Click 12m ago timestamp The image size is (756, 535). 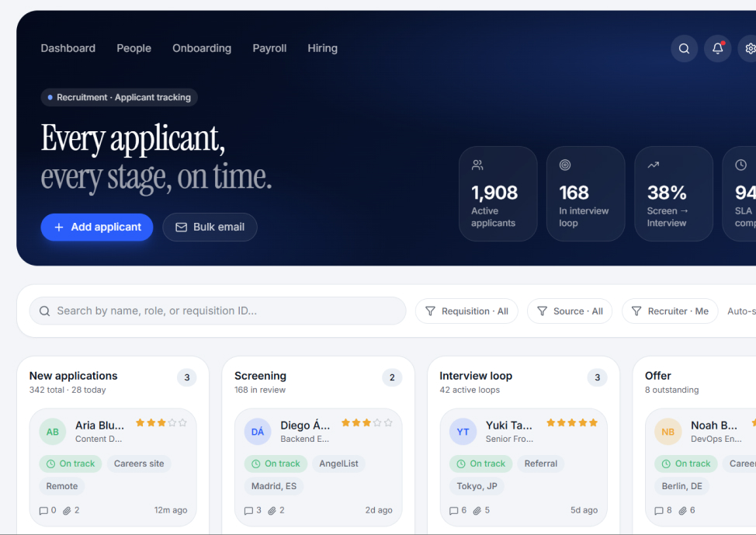pos(171,510)
